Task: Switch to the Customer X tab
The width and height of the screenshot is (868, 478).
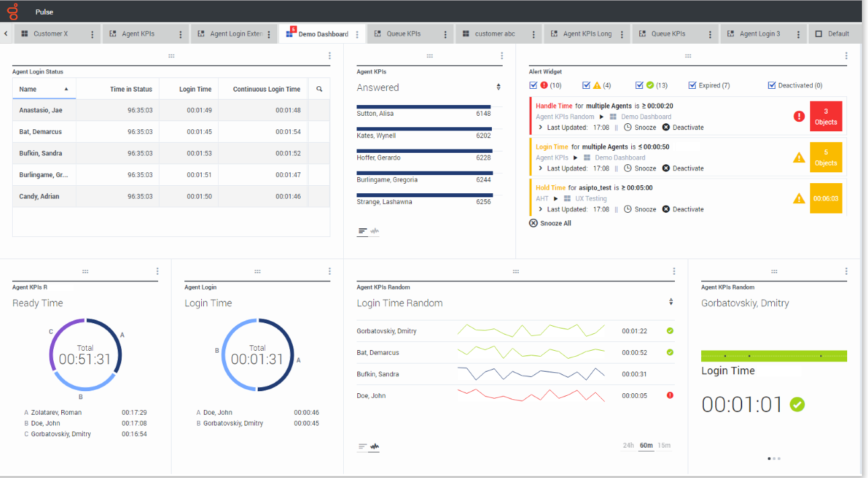Action: tap(50, 34)
